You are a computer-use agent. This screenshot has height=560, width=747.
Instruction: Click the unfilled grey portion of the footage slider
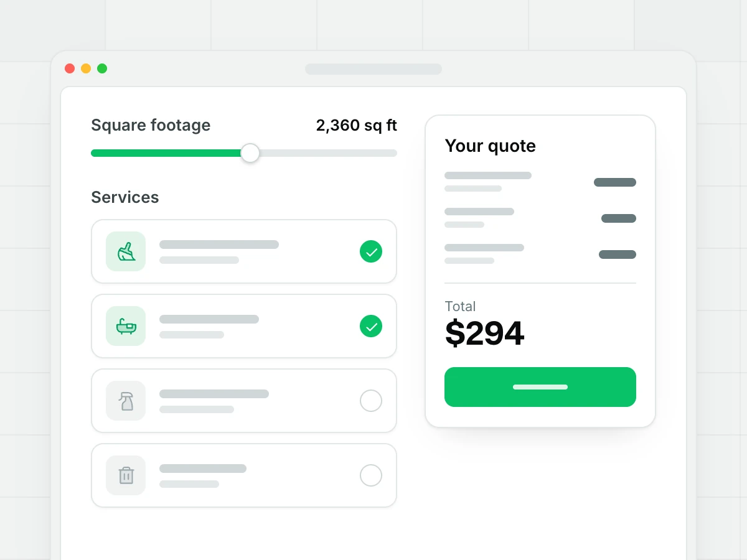(329, 153)
